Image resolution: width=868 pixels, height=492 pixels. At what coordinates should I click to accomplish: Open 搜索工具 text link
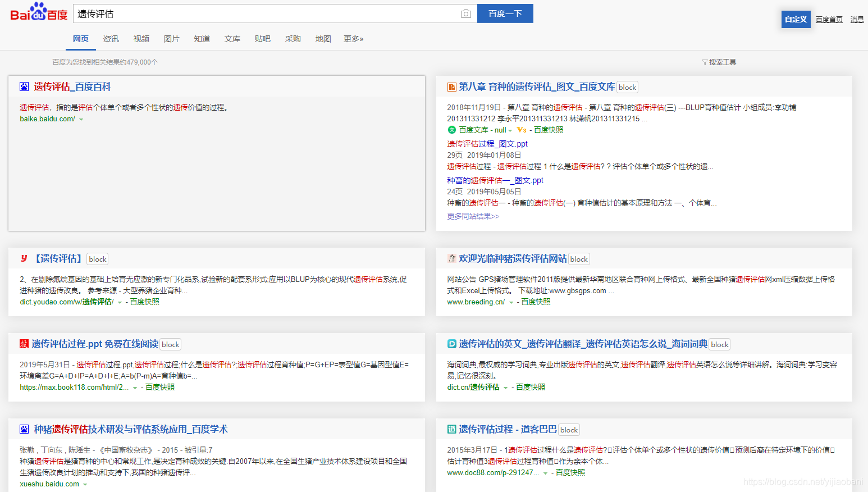coord(723,62)
